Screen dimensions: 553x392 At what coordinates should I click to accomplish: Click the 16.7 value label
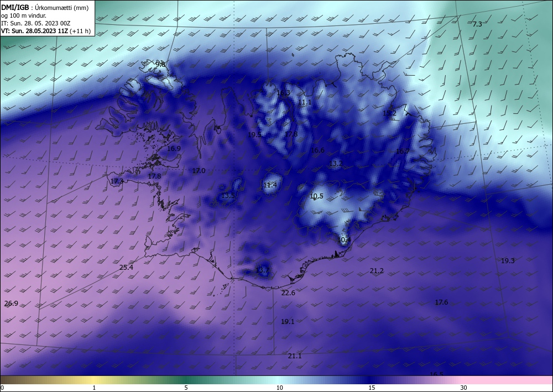403,151
